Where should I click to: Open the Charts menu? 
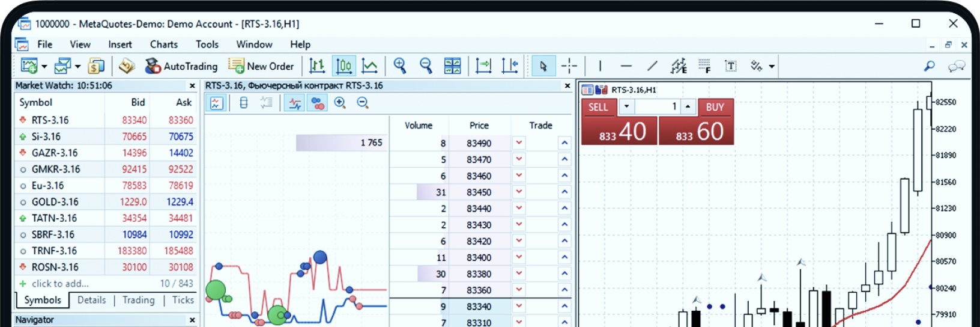click(x=163, y=44)
